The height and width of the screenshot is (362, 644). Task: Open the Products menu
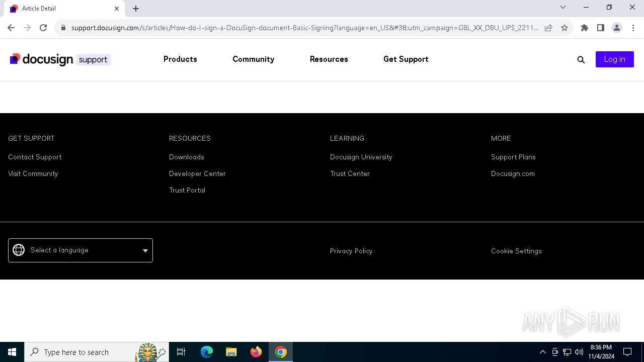[180, 59]
